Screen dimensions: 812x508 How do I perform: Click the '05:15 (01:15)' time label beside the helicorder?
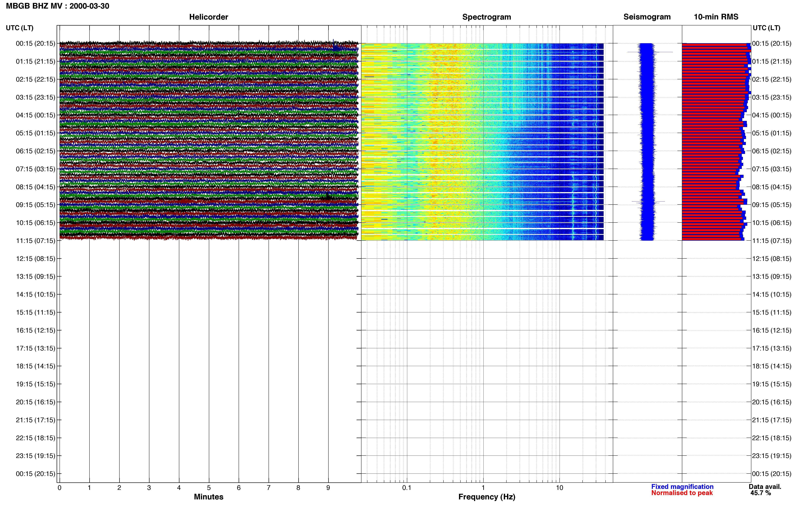point(35,133)
